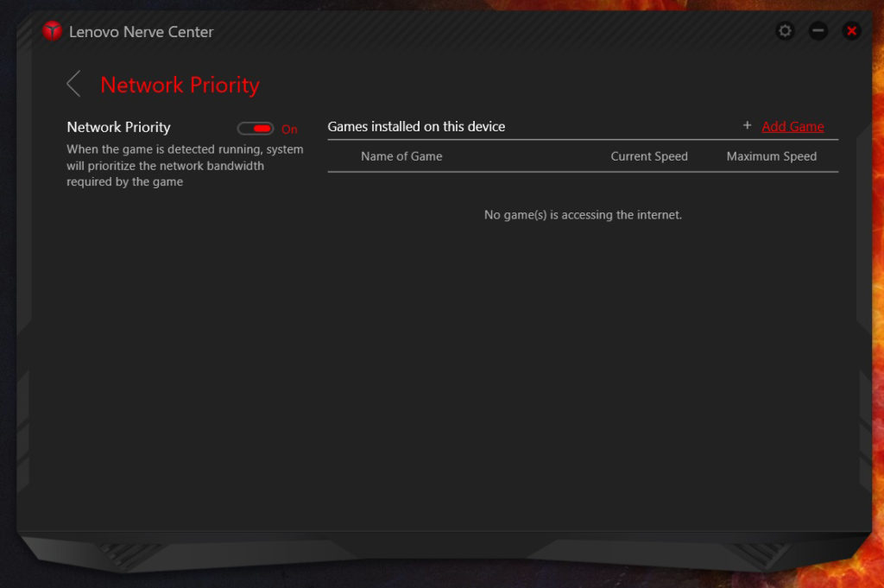This screenshot has height=588, width=884.
Task: Minimize the Nerve Center window
Action: pyautogui.click(x=818, y=31)
